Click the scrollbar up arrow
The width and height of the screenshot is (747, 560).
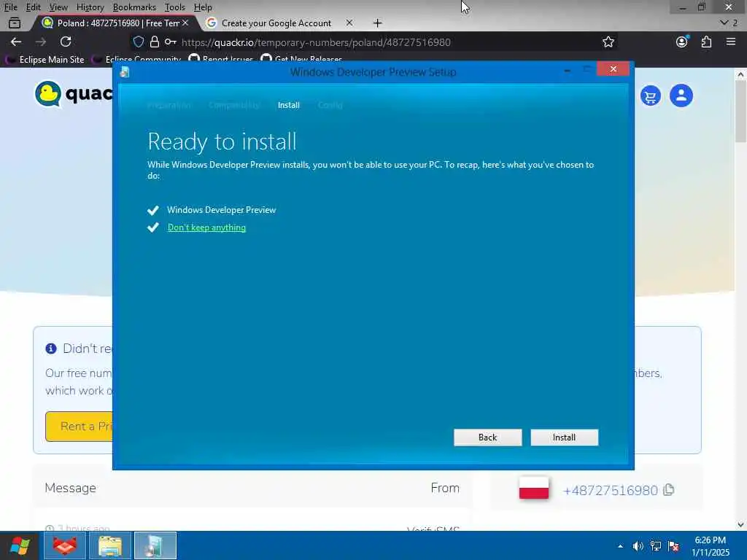(740, 74)
